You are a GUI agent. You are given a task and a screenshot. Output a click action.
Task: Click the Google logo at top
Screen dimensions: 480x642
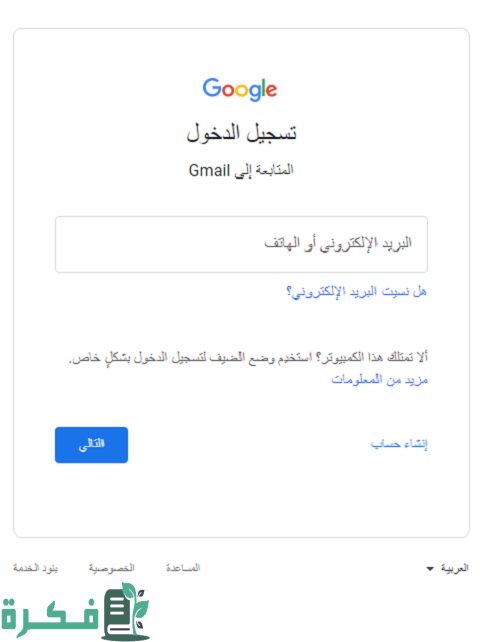[x=240, y=89]
